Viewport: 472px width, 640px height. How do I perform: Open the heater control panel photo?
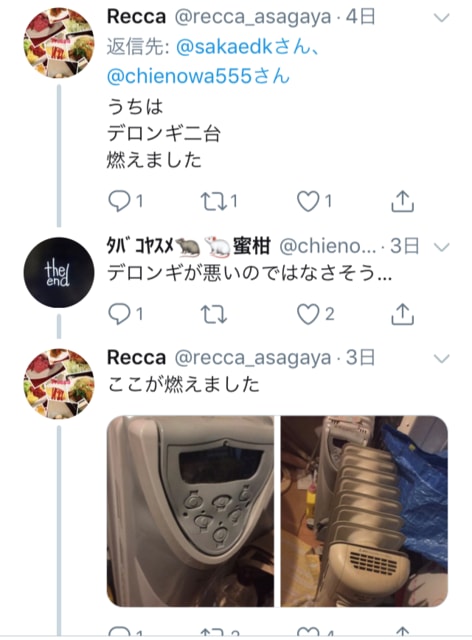190,511
